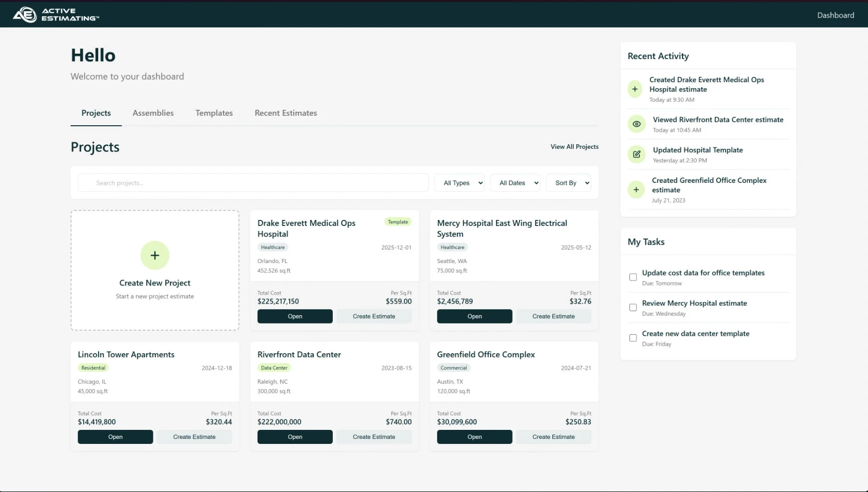This screenshot has width=868, height=492.
Task: Click the green plus icon for Create New Project
Action: click(155, 256)
